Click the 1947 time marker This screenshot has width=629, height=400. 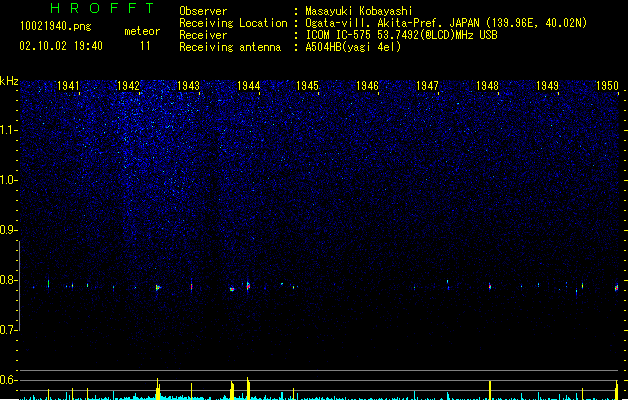point(427,86)
